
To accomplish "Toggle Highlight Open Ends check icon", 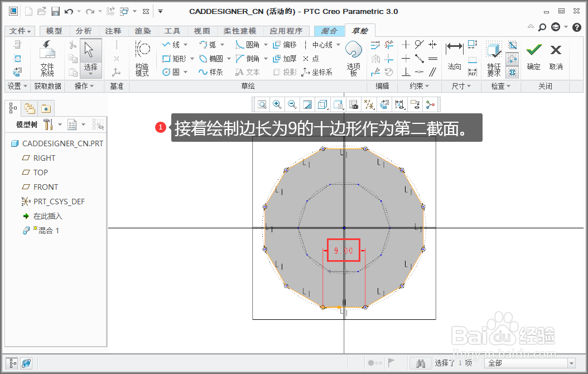I will point(513,59).
